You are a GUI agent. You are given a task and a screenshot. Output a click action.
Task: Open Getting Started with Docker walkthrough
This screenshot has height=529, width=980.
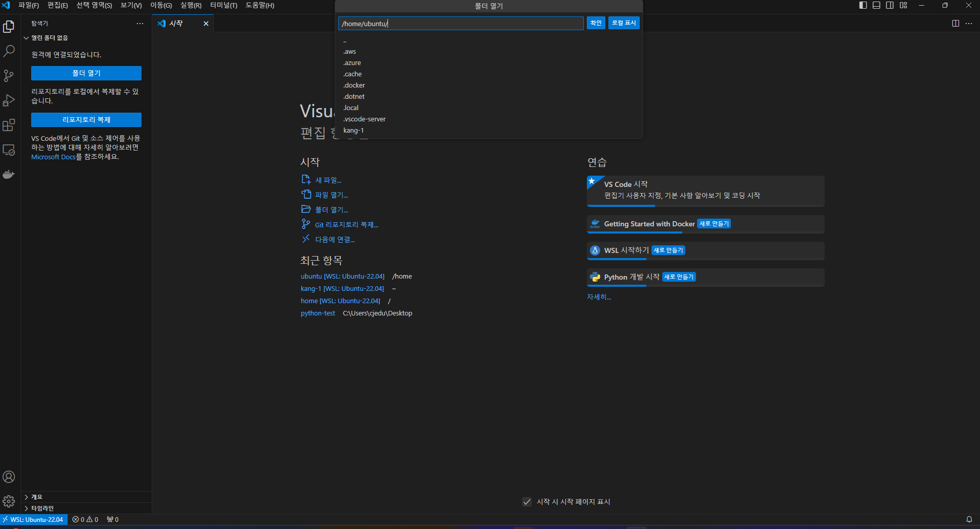tap(706, 224)
